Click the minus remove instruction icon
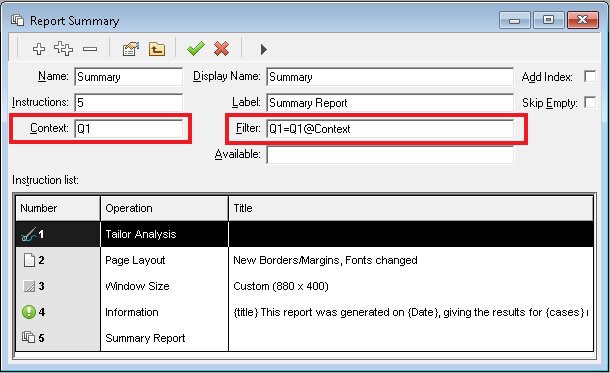Image resolution: width=610 pixels, height=373 pixels. coord(90,49)
